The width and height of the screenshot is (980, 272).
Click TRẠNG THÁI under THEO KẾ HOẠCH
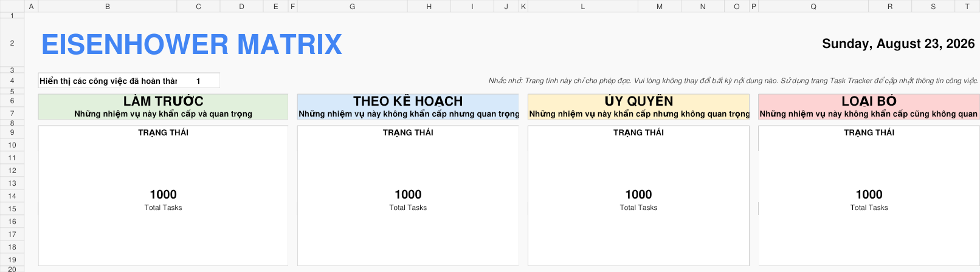point(408,132)
